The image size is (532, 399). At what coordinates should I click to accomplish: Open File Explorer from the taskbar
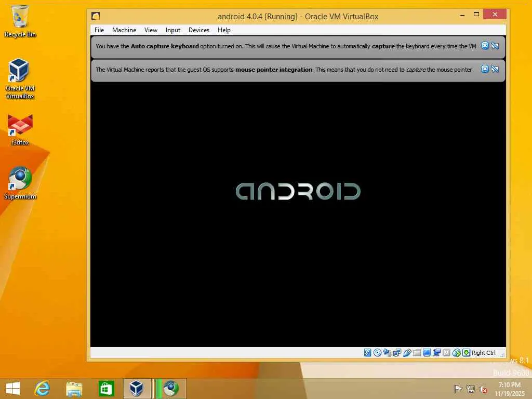click(74, 389)
